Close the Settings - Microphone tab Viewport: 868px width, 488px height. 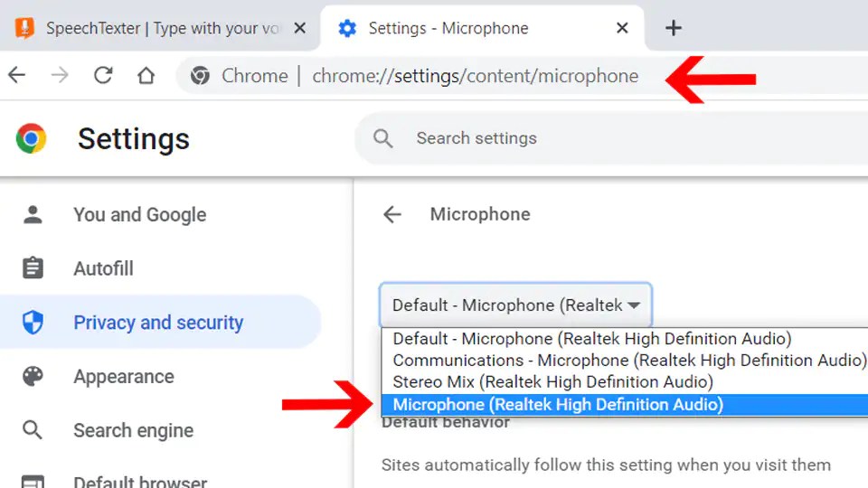tap(622, 28)
